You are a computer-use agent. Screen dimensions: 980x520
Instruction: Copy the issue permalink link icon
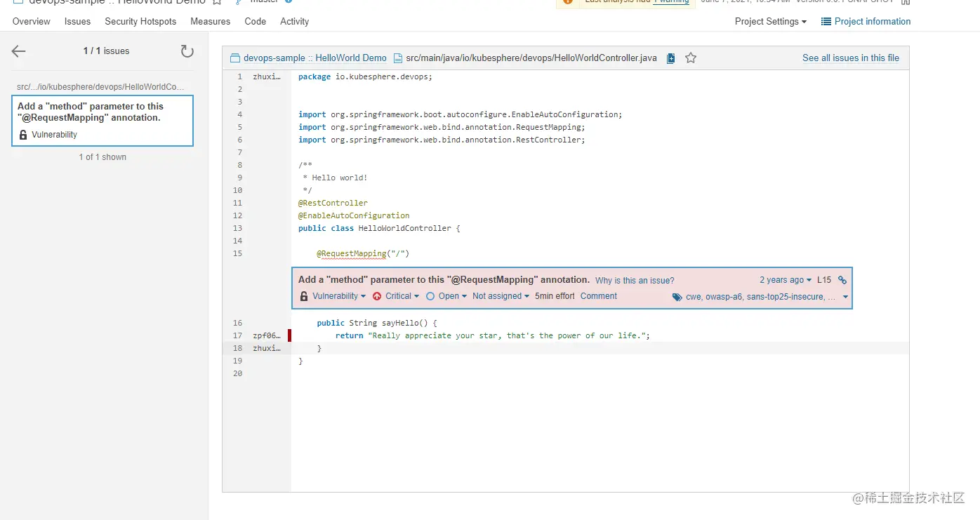(x=842, y=280)
